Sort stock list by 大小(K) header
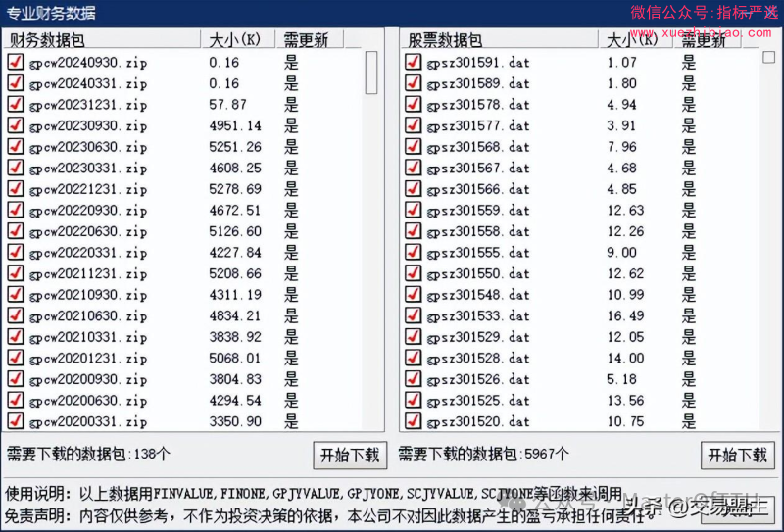 coord(635,39)
